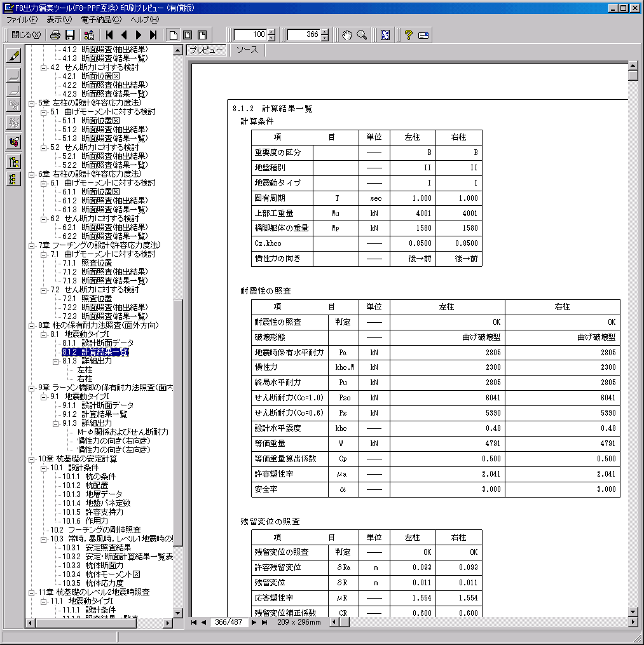Switch to the ソース tab
The height and width of the screenshot is (645, 644).
pos(247,50)
